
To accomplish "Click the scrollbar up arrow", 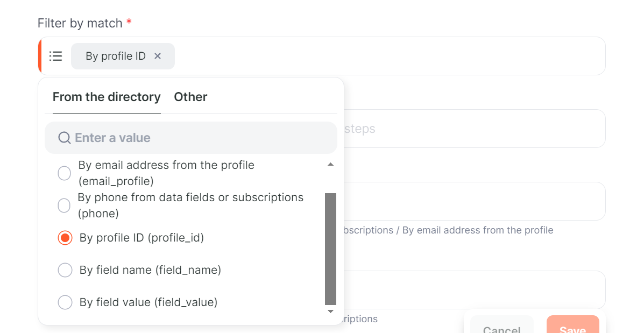I will (x=330, y=165).
